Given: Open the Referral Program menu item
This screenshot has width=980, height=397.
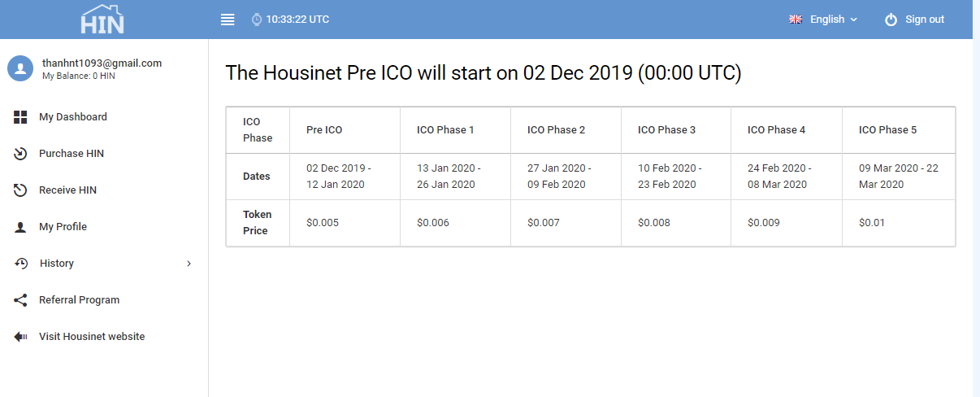Looking at the screenshot, I should [79, 300].
